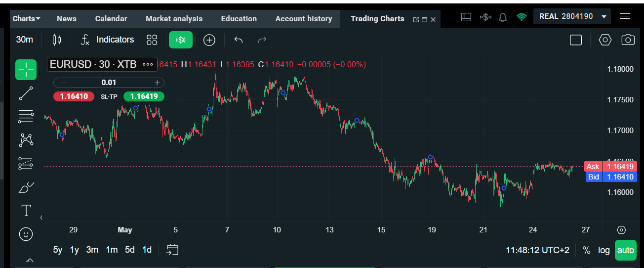Viewport: 644px width, 268px height.
Task: Select the Account history tab
Action: click(304, 19)
